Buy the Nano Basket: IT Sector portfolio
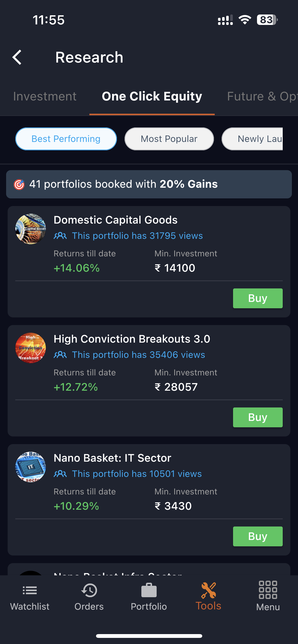The height and width of the screenshot is (644, 298). [258, 536]
